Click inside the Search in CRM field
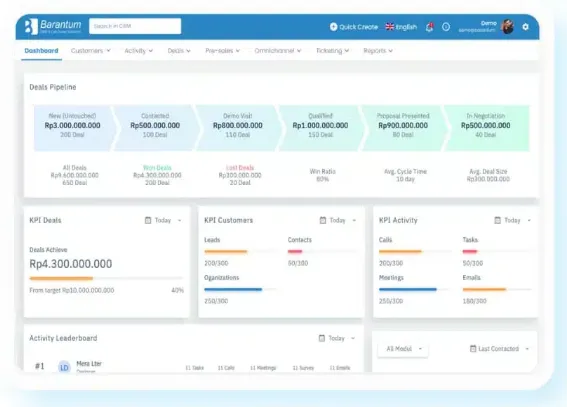 coord(135,26)
